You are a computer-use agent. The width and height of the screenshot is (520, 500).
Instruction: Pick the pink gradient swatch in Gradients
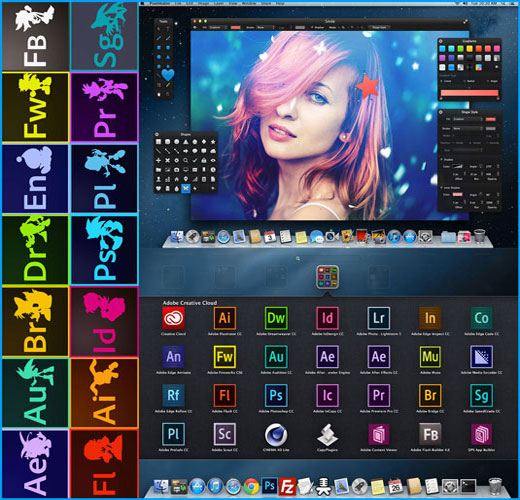pyautogui.click(x=496, y=49)
